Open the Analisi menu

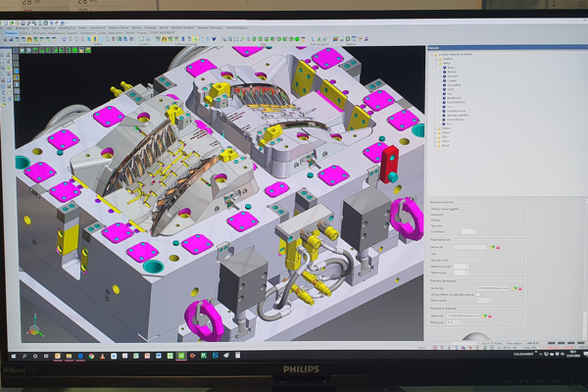point(82,27)
